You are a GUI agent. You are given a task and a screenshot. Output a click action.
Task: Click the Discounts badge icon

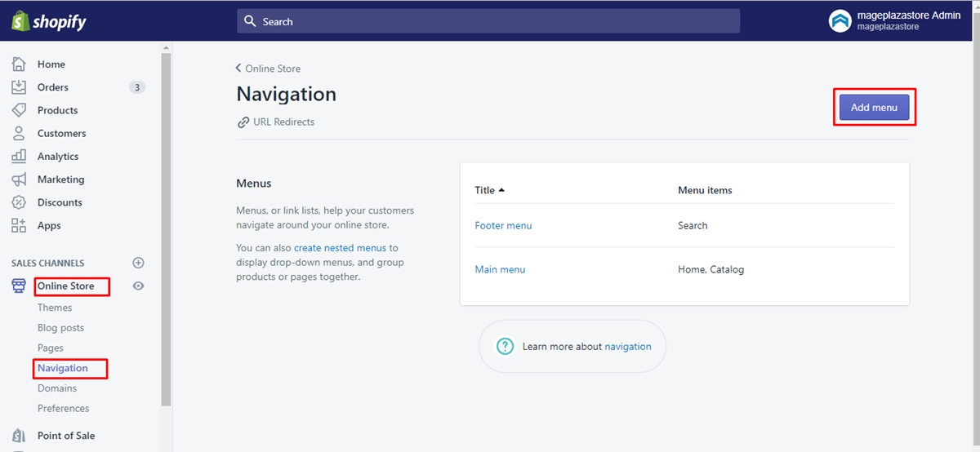tap(19, 202)
